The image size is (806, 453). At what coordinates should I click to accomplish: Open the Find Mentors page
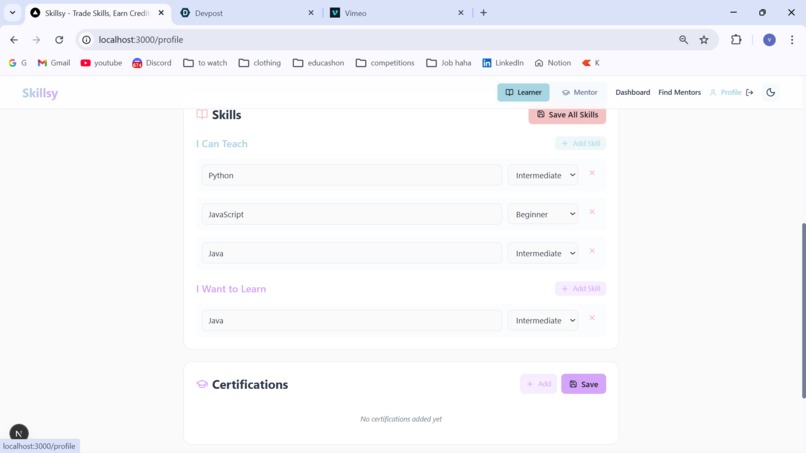pyautogui.click(x=679, y=93)
